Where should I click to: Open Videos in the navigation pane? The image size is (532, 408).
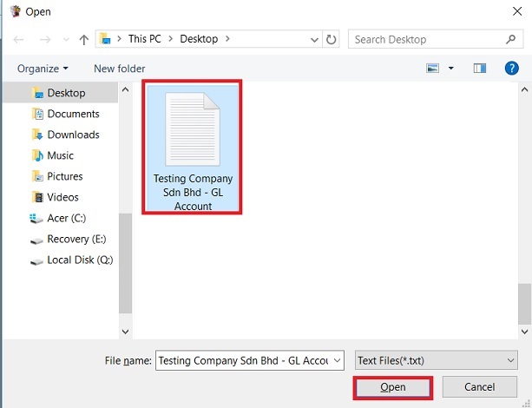[62, 197]
